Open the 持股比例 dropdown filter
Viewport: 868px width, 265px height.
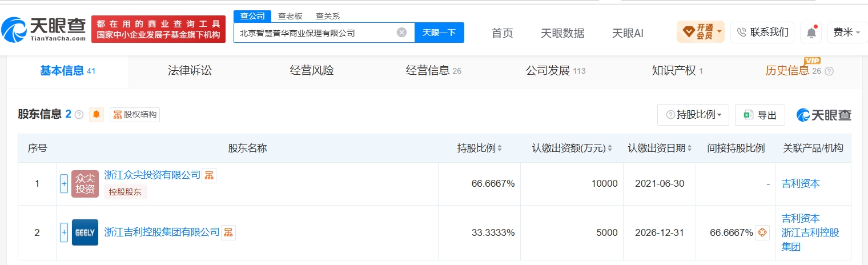[x=693, y=115]
